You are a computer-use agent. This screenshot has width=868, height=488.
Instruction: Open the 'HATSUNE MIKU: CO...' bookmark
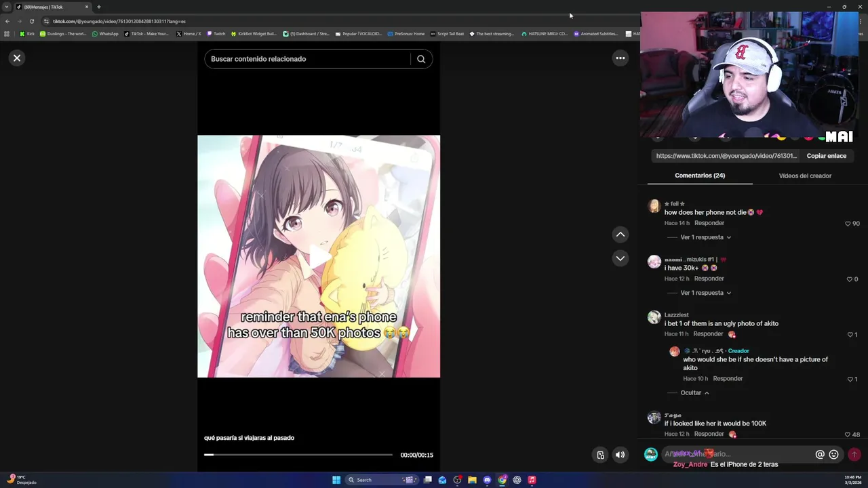click(545, 34)
